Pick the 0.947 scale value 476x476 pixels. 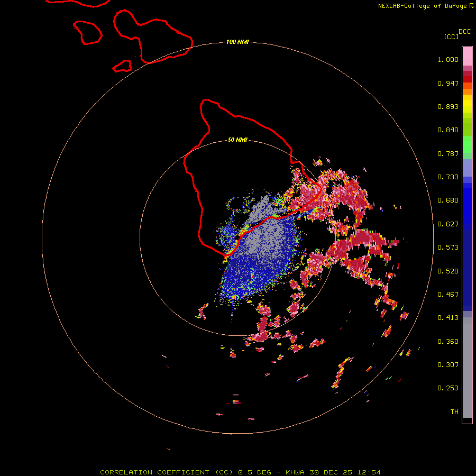tap(448, 83)
